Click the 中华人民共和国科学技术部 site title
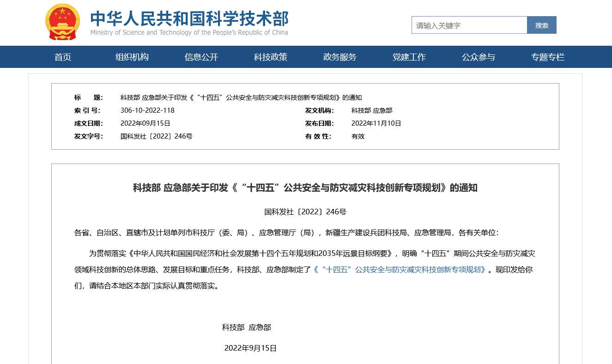Viewport: 612px width, 364px height. [x=189, y=18]
